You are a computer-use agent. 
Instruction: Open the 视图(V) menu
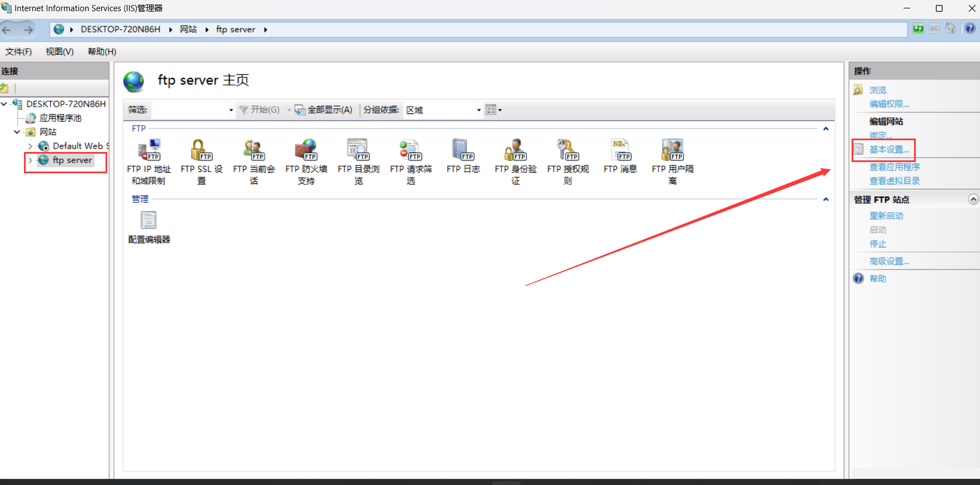[60, 51]
